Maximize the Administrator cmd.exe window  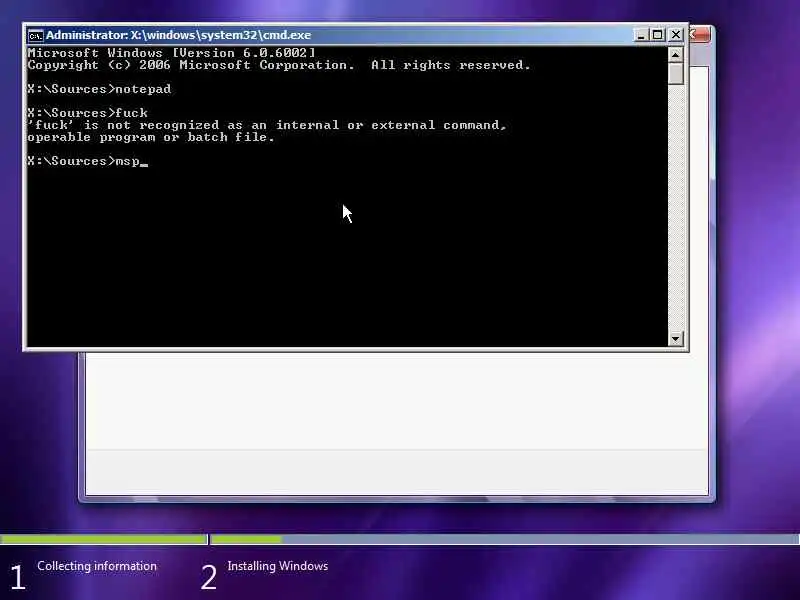point(658,35)
